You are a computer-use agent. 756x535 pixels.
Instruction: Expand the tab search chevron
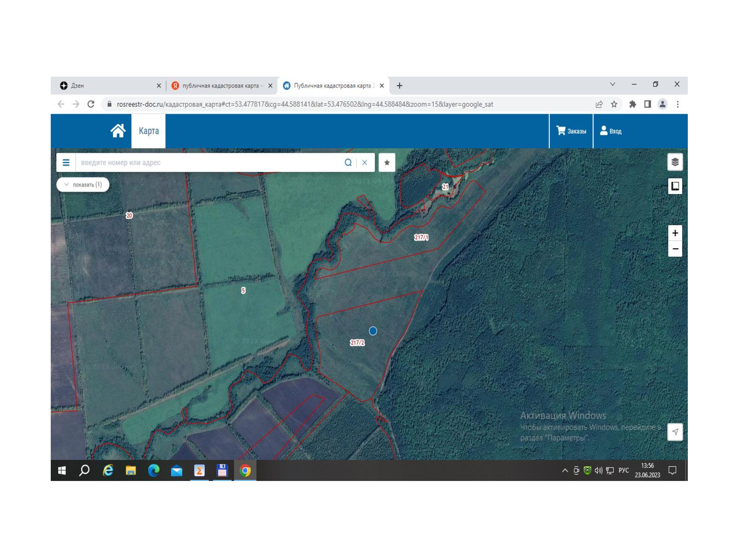click(x=612, y=84)
